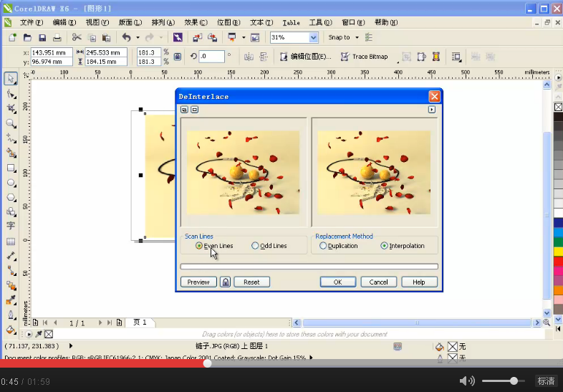
Task: Click the x position field 143.951 mm
Action: [52, 52]
